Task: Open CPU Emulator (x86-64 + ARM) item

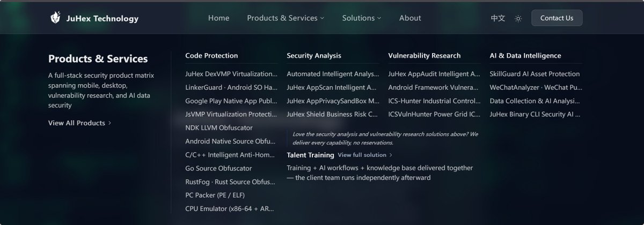Action: point(231,208)
